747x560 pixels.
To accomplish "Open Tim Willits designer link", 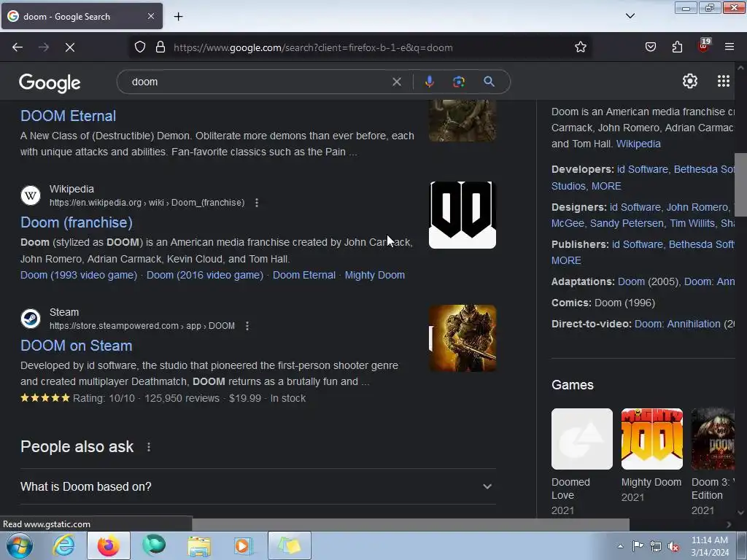I will point(692,223).
